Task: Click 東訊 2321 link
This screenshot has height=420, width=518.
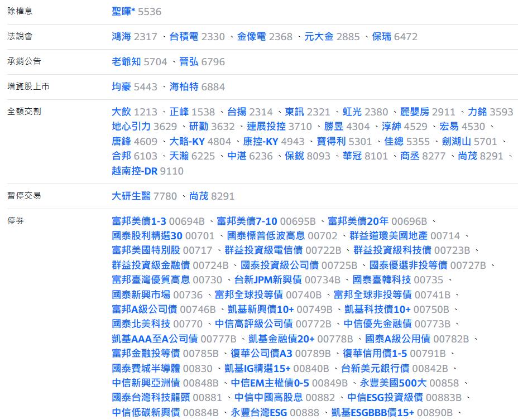Action: tap(308, 112)
